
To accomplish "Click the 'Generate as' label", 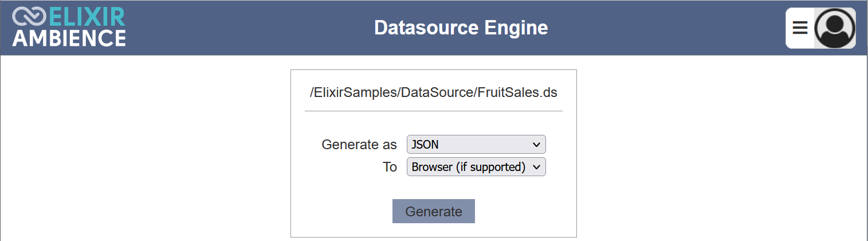I will click(x=359, y=145).
